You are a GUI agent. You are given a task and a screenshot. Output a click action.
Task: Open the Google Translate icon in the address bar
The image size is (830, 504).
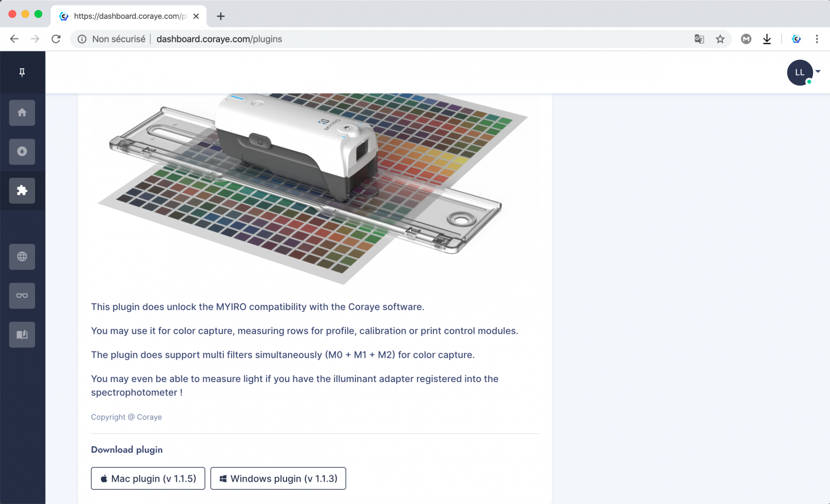pos(699,39)
